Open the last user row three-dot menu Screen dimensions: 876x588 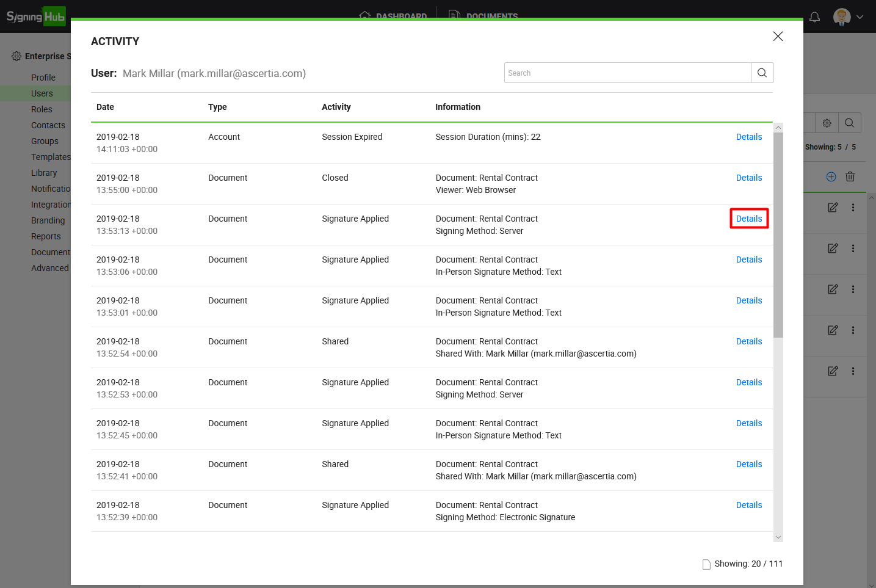click(x=853, y=371)
